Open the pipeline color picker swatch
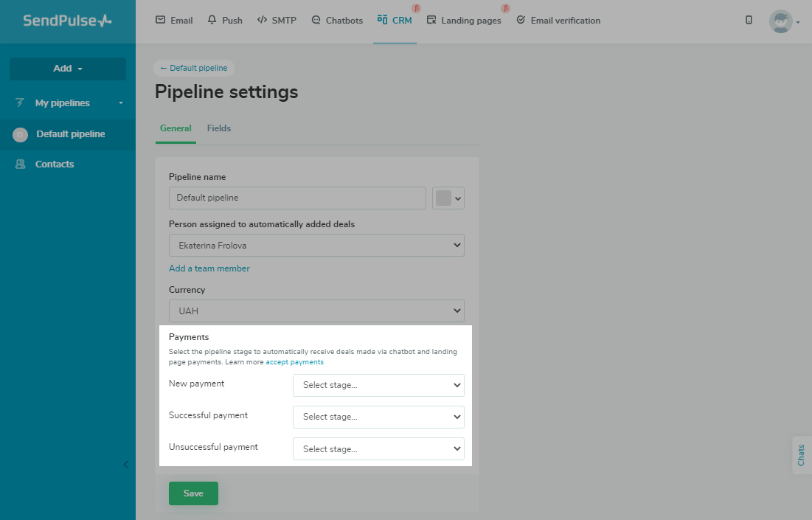The height and width of the screenshot is (520, 812). pyautogui.click(x=448, y=198)
